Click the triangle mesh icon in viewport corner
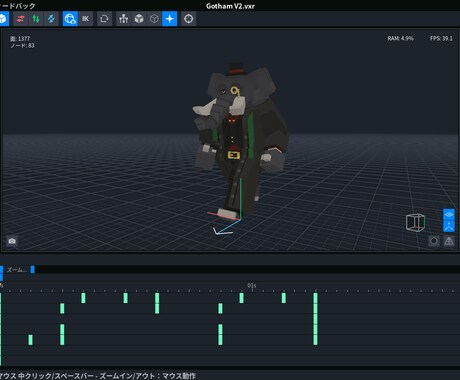This screenshot has height=380, width=460. click(449, 241)
